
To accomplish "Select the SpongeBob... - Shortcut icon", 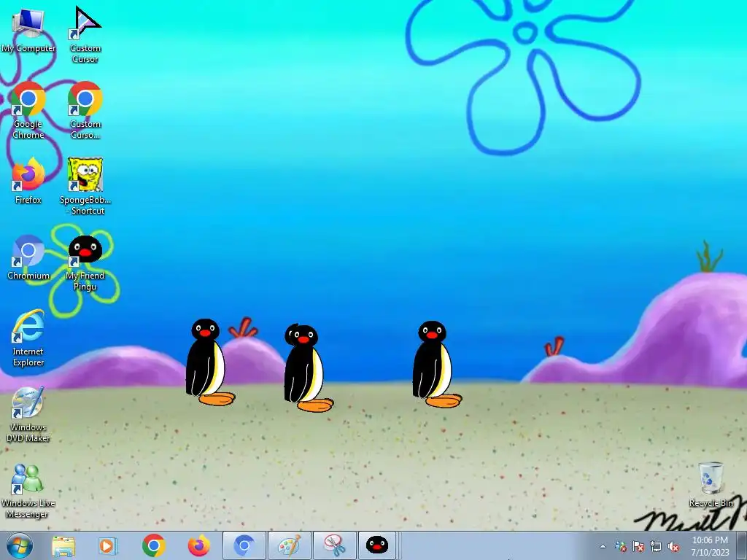I will [x=85, y=186].
